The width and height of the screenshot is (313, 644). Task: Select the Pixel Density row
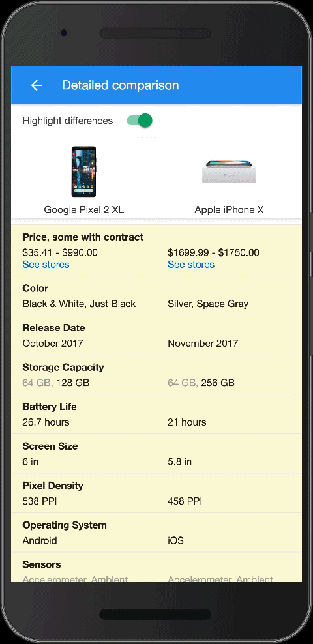point(156,493)
